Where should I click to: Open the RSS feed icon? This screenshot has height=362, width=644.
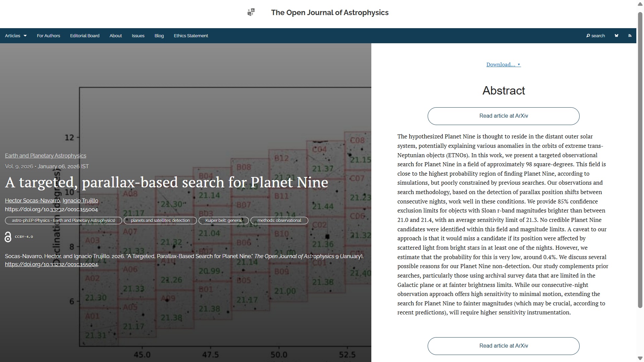tap(630, 36)
